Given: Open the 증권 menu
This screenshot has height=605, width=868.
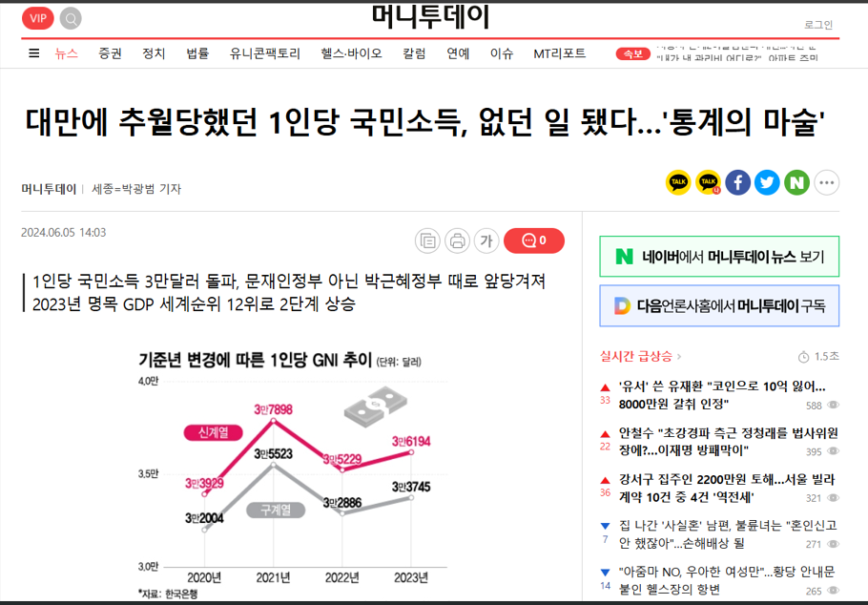Looking at the screenshot, I should click(110, 53).
